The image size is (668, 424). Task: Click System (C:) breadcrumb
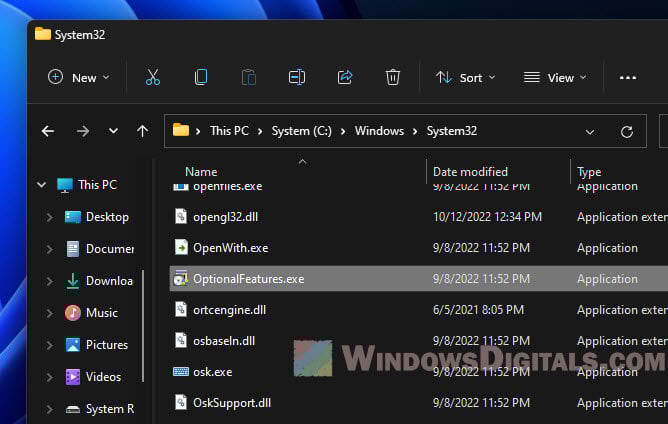click(302, 131)
